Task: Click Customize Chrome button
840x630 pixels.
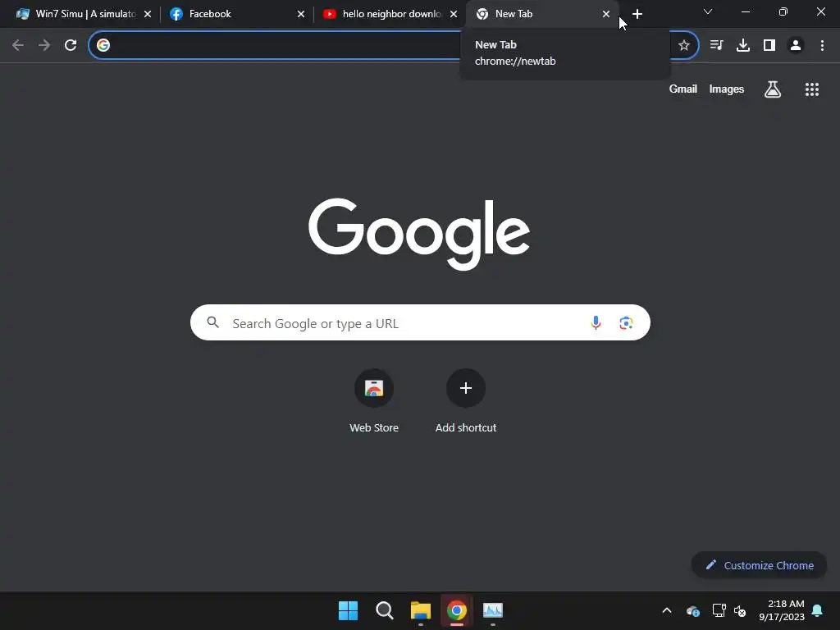Action: 759,565
